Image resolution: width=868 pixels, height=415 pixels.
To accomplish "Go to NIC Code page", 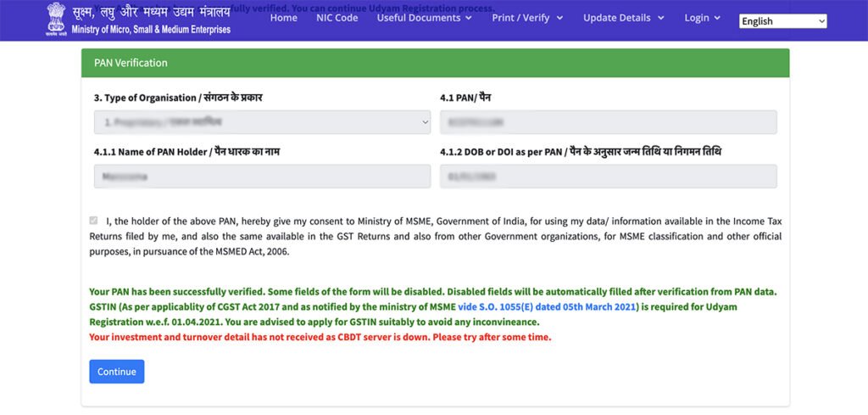I will pos(337,18).
